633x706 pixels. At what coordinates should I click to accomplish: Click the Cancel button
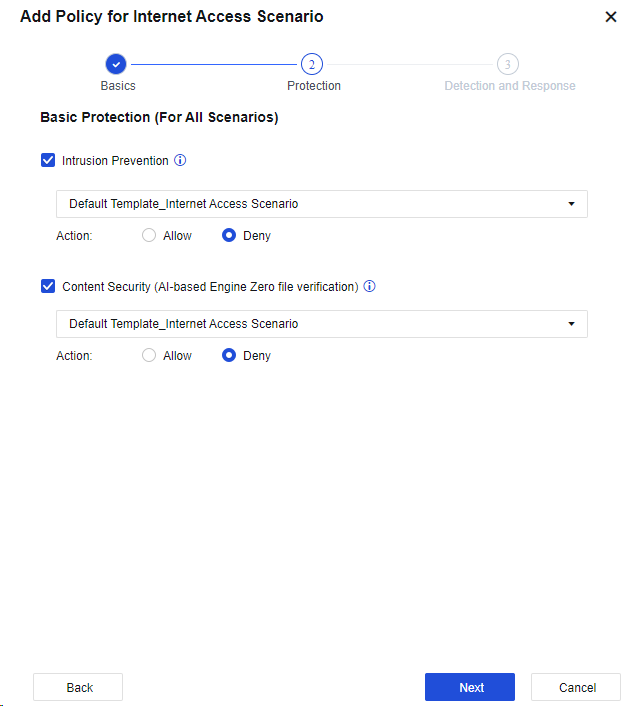576,687
